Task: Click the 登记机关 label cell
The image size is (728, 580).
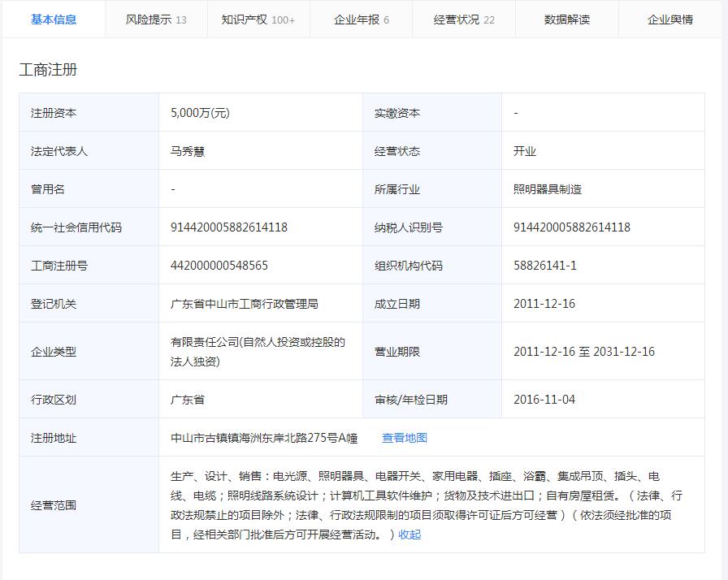Action: [89, 304]
